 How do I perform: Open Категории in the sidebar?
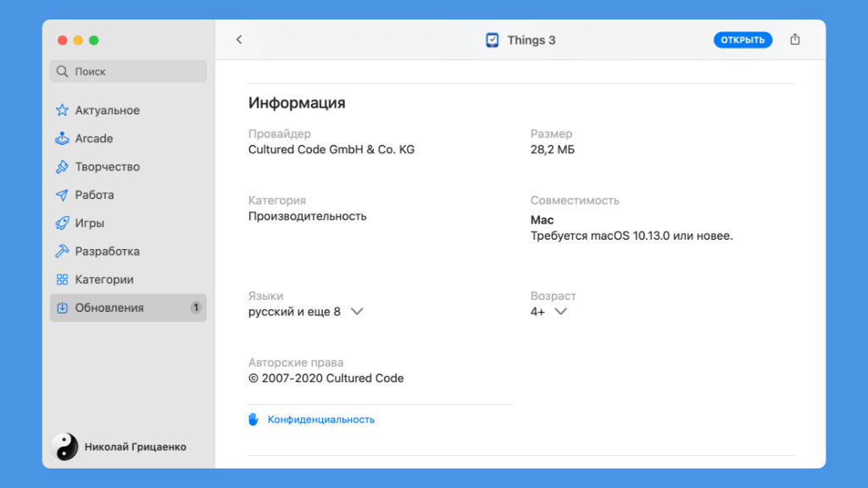point(128,280)
